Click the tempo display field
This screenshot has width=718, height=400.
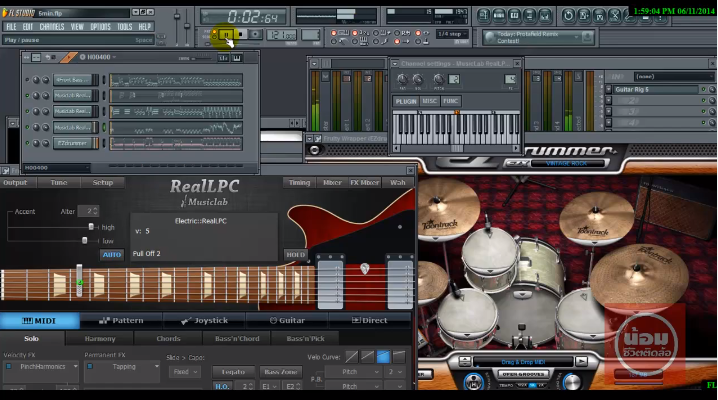click(282, 35)
